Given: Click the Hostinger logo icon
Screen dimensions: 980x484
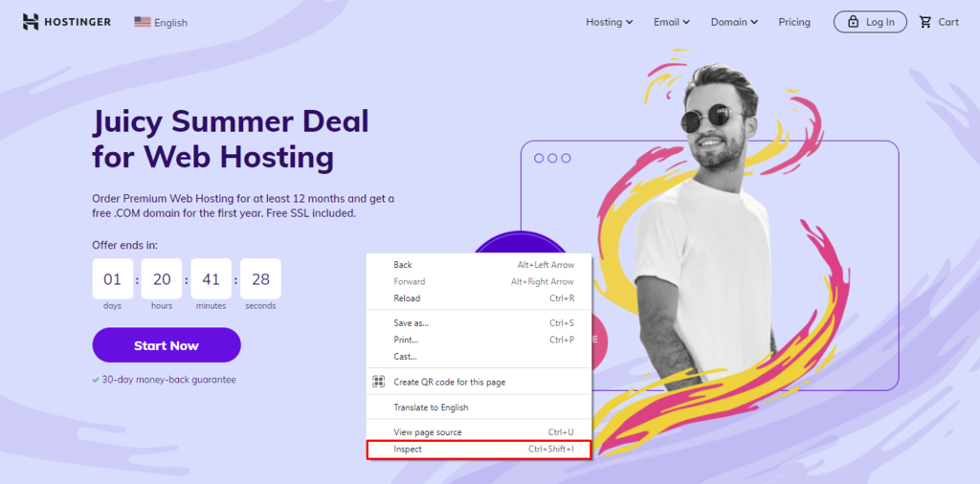Looking at the screenshot, I should tap(31, 22).
